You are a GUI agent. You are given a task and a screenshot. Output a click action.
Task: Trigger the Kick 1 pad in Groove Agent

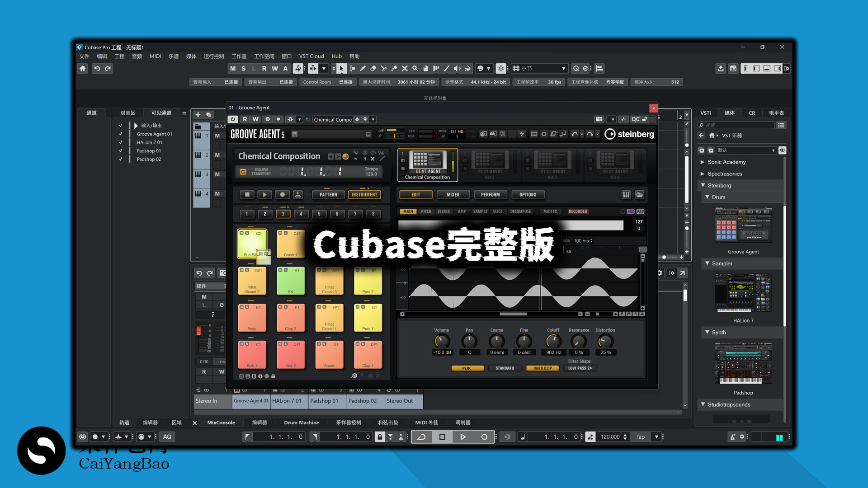pyautogui.click(x=252, y=355)
